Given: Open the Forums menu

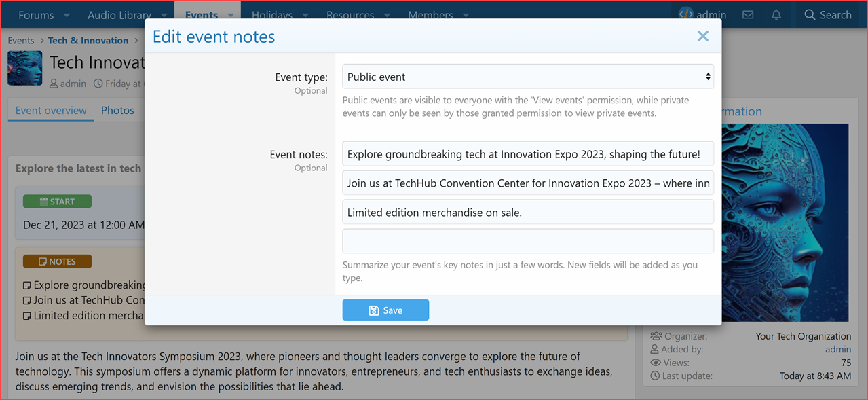Looking at the screenshot, I should pos(37,14).
